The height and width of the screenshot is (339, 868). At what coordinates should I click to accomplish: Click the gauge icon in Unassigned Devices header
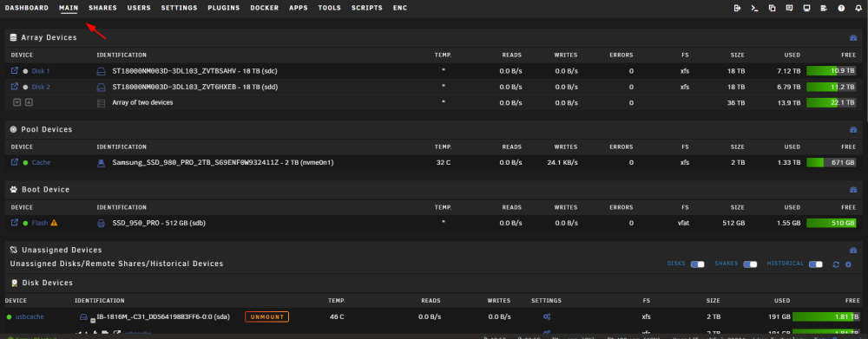coord(853,251)
